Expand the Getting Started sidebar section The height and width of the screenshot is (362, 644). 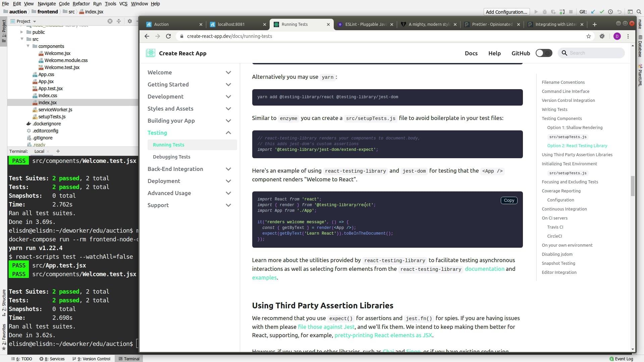[228, 84]
